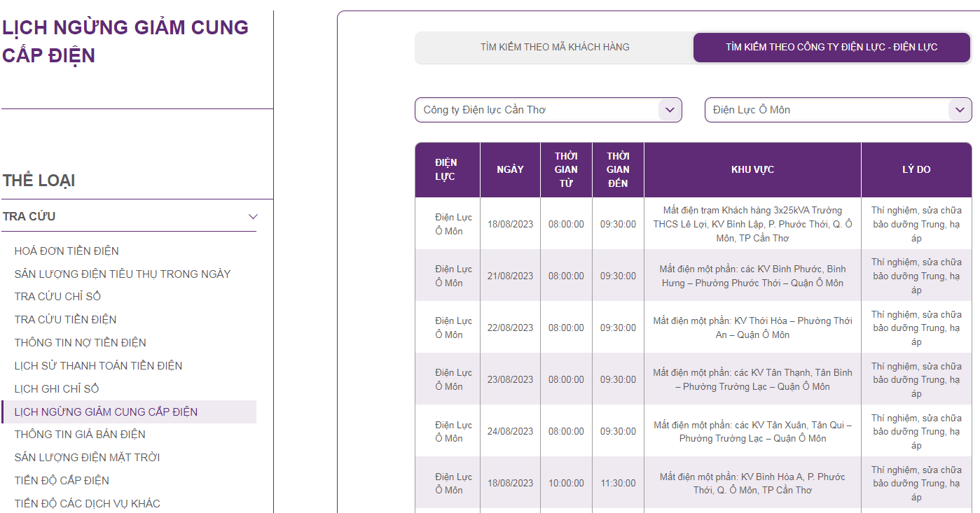This screenshot has height=513, width=980.
Task: Open Hoá đơn tiền điện link
Action: coord(67,251)
